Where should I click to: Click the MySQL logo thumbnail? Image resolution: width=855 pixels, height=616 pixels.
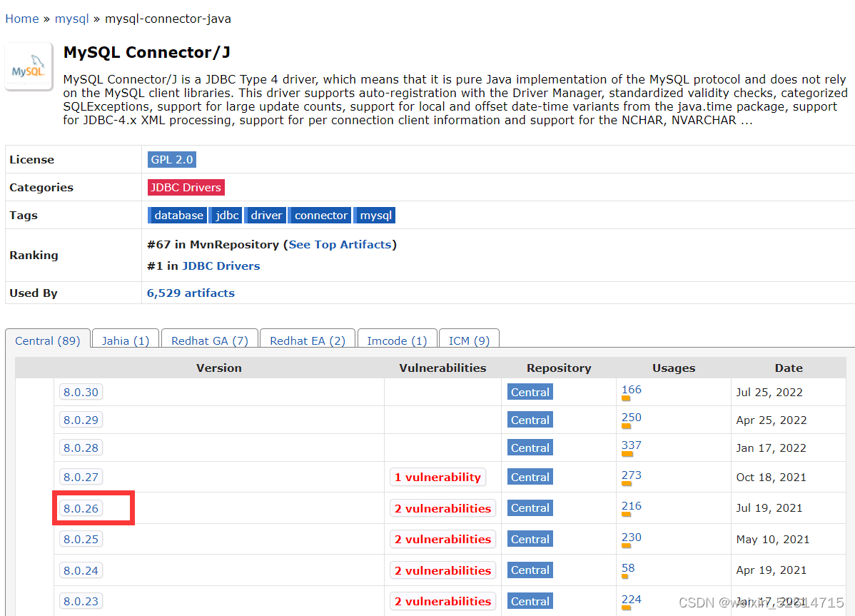coord(29,66)
